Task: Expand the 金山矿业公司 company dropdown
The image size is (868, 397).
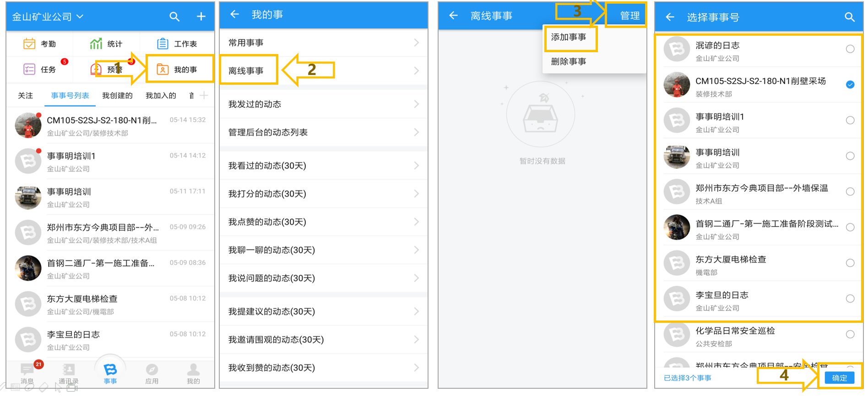Action: point(48,17)
